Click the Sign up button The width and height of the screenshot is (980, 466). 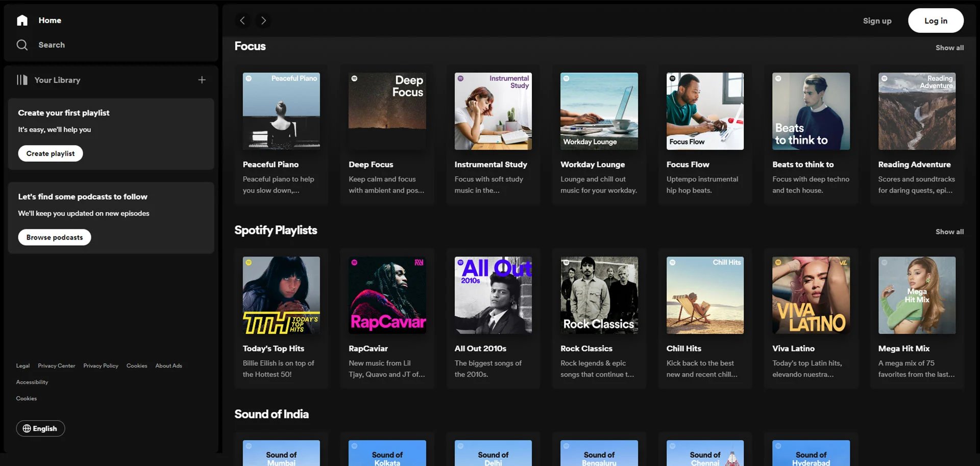877,21
